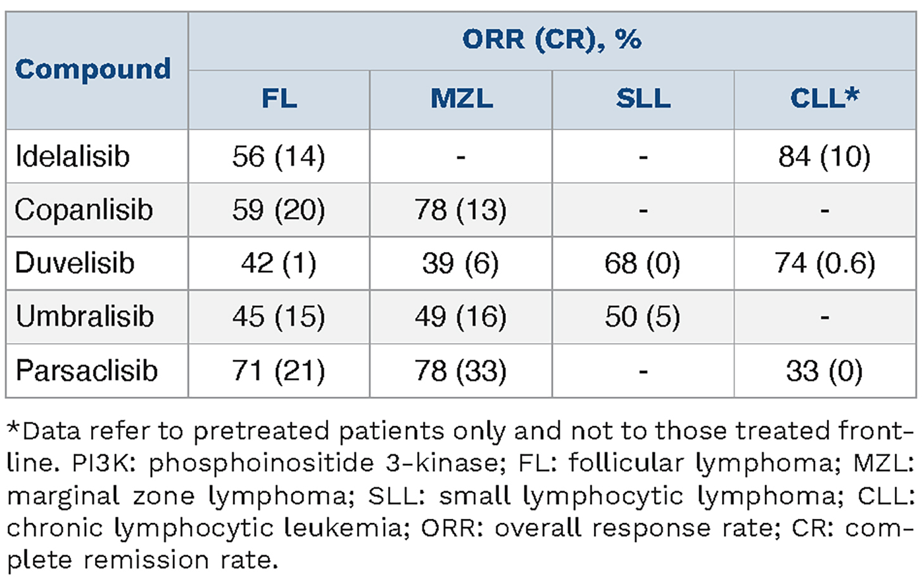
Task: Select the Idelalisib row label
Action: tap(73, 156)
